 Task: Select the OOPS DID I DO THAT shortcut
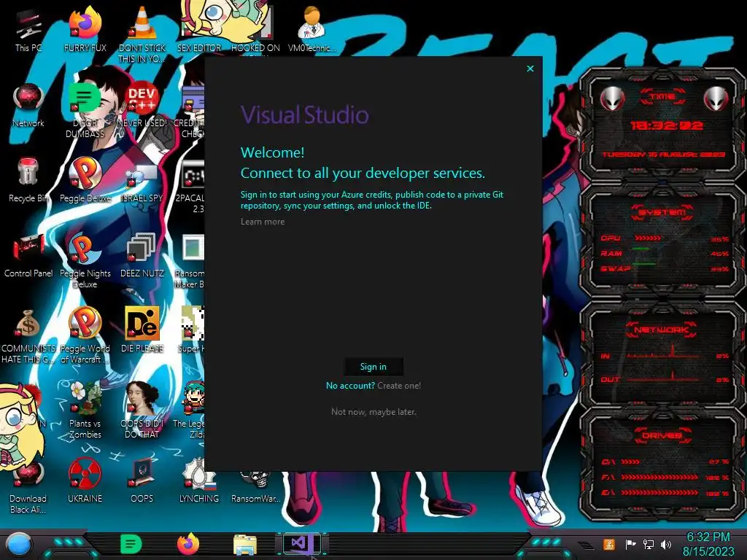[x=142, y=411]
